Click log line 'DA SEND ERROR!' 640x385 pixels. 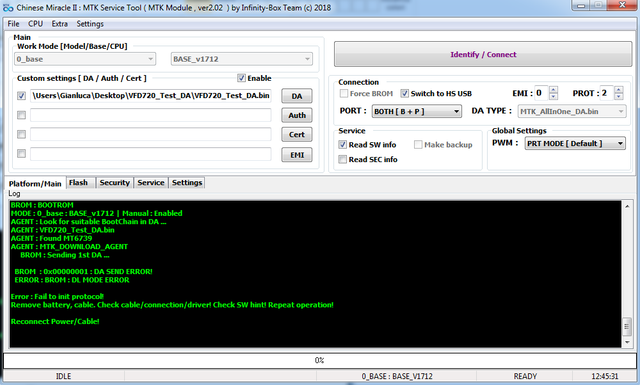[123, 272]
